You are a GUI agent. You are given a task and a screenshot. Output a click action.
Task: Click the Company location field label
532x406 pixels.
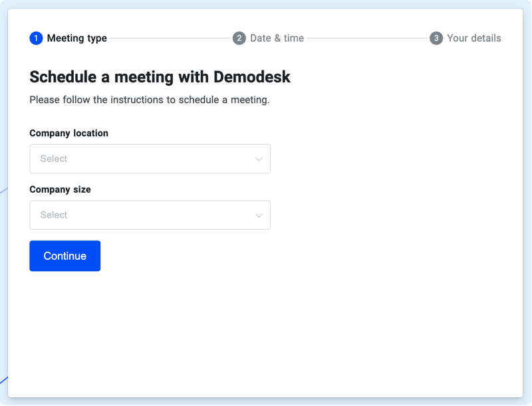[x=68, y=133]
